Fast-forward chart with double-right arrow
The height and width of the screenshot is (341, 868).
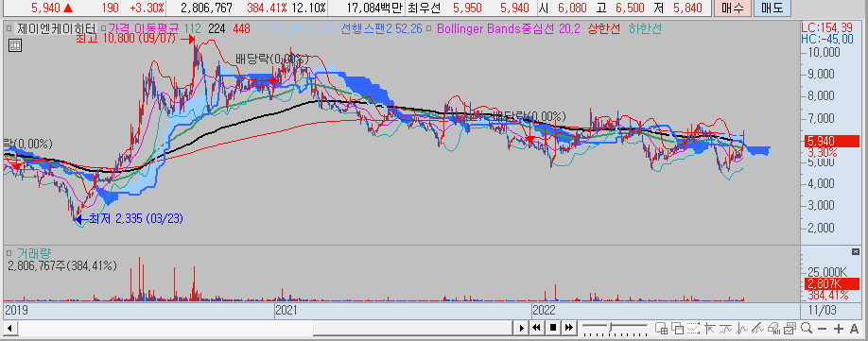pyautogui.click(x=568, y=329)
